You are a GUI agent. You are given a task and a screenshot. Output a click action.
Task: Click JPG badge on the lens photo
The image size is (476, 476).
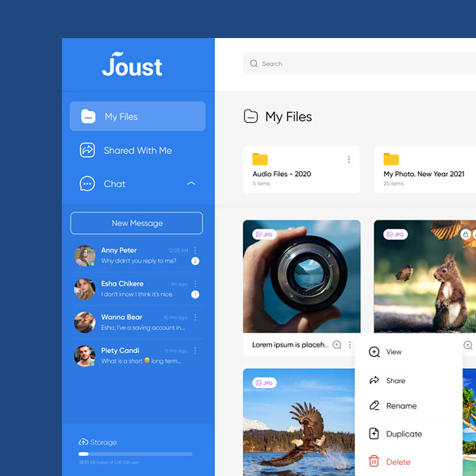pos(264,234)
